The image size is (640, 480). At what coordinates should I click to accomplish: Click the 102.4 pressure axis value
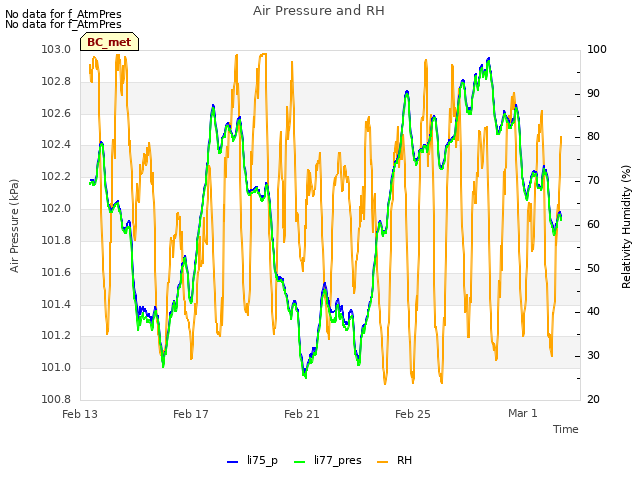click(56, 145)
